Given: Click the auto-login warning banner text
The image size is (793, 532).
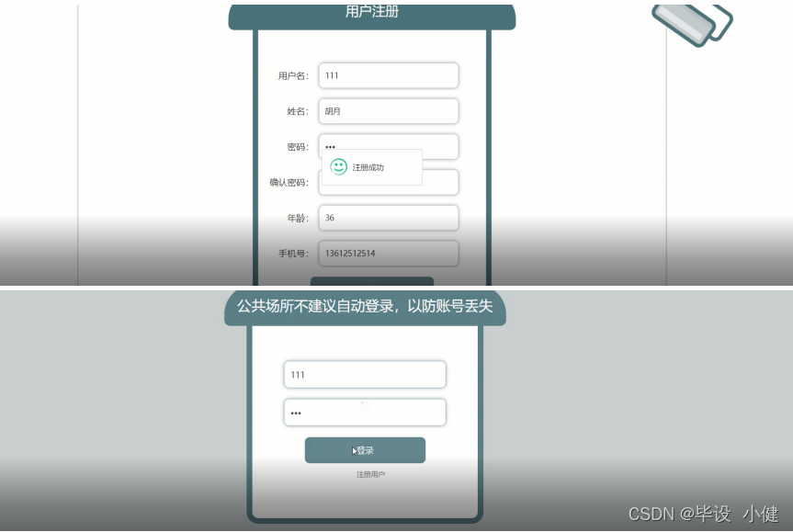Looking at the screenshot, I should click(364, 309).
